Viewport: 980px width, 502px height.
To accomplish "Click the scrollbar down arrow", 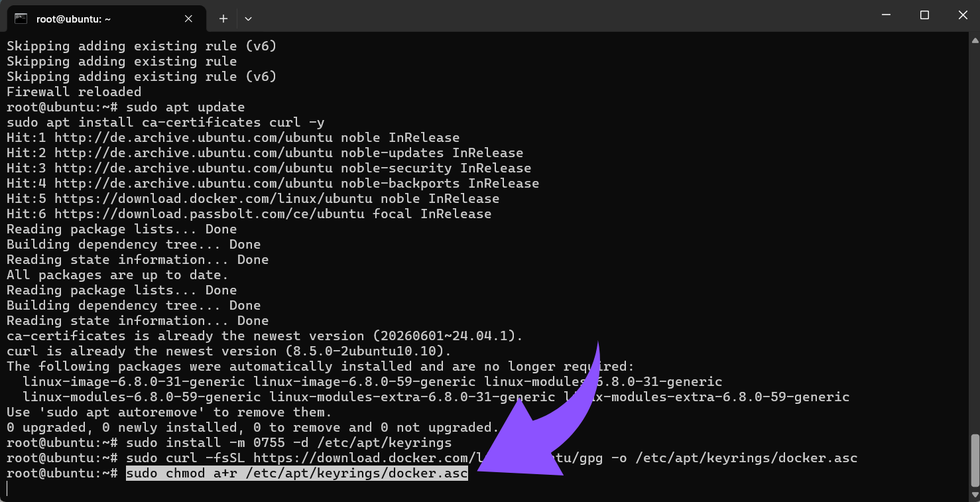I will coord(974,495).
